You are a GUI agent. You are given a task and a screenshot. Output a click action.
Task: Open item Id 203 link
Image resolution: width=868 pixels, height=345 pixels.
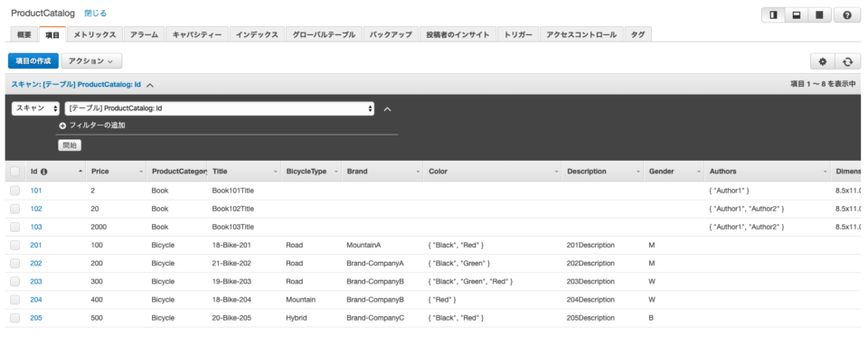[36, 282]
